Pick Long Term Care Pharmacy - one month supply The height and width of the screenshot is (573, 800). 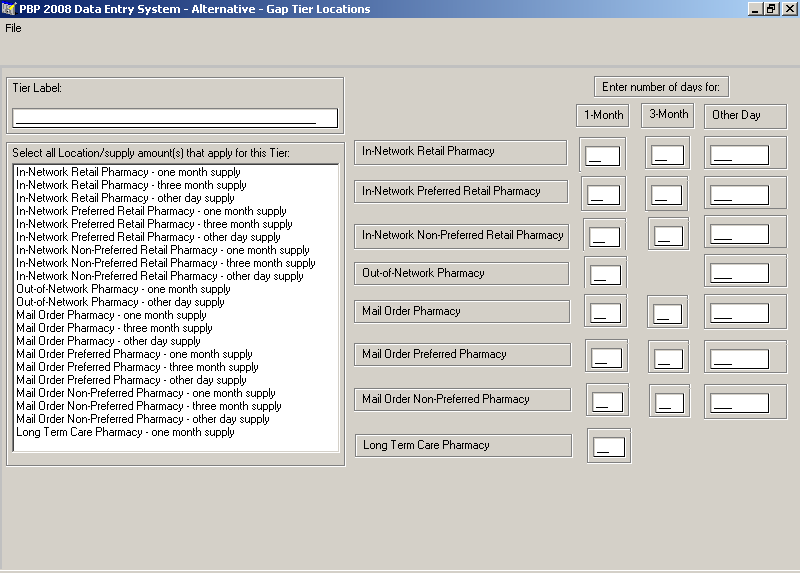(x=125, y=432)
